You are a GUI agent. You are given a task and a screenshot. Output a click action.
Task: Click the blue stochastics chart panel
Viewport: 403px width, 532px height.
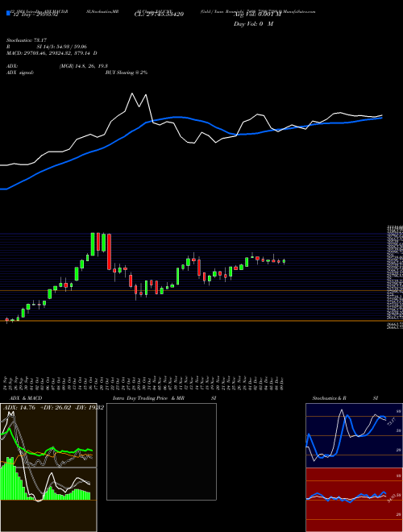point(354,435)
